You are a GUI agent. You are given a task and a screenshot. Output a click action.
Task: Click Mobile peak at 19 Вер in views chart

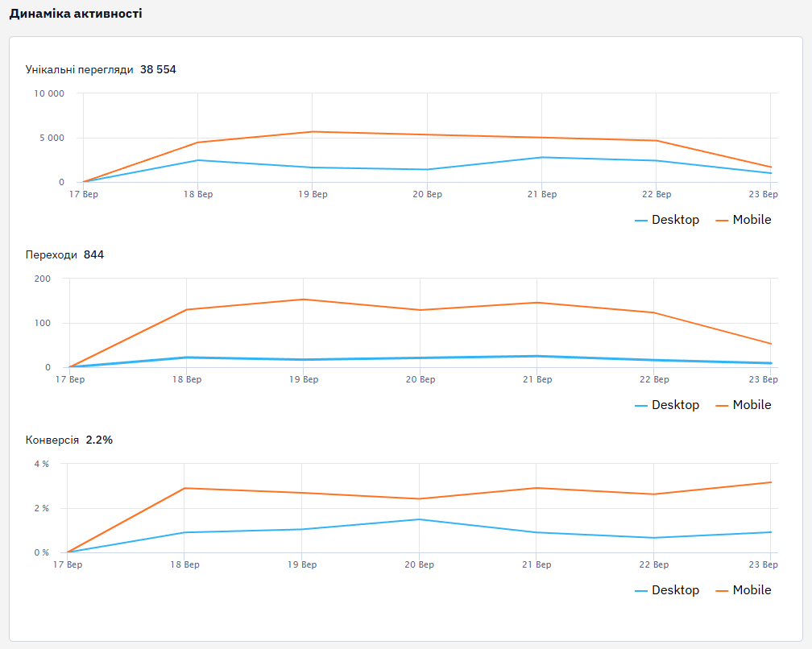(x=313, y=131)
